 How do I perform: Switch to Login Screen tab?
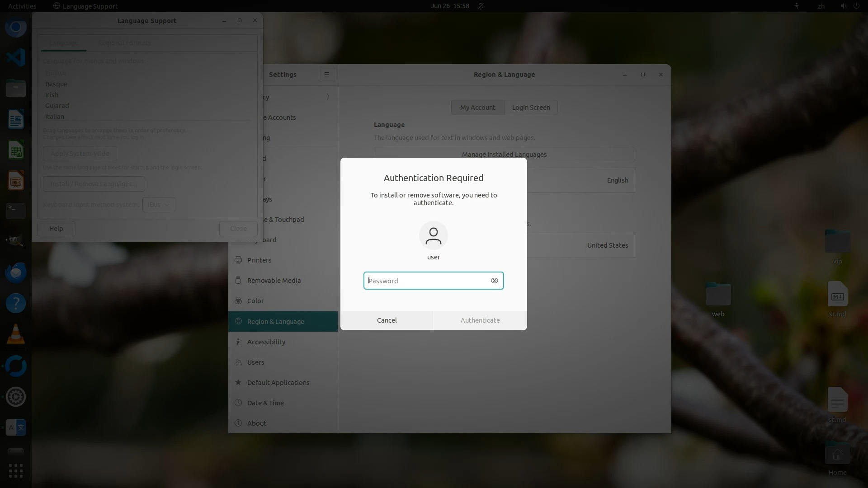coord(531,108)
